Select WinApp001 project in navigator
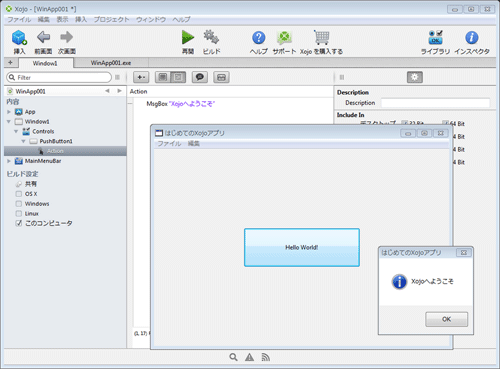Screen dimensions: 500x369 (30, 91)
